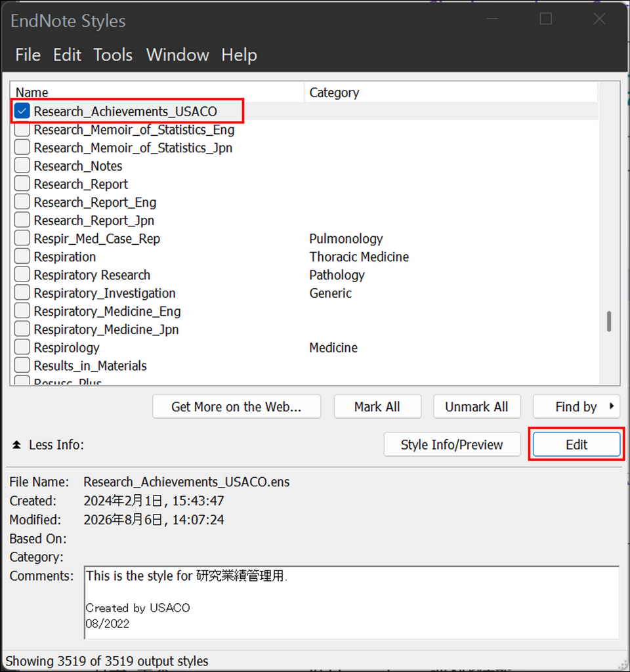Click Get More on the Web button
The image size is (630, 672).
236,406
